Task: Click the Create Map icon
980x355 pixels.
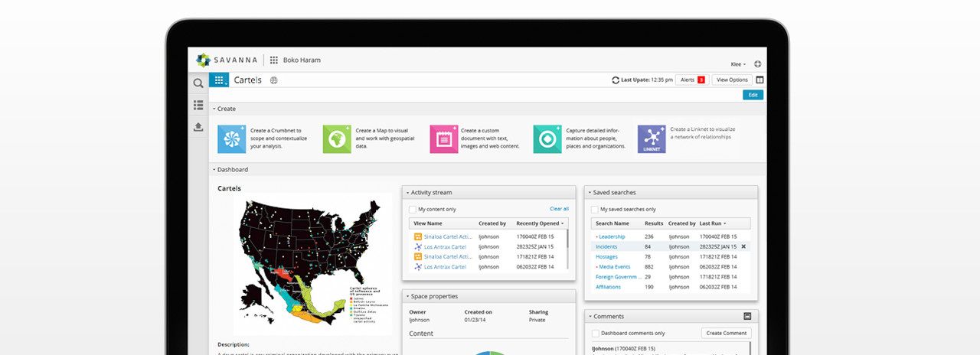Action: coord(336,139)
